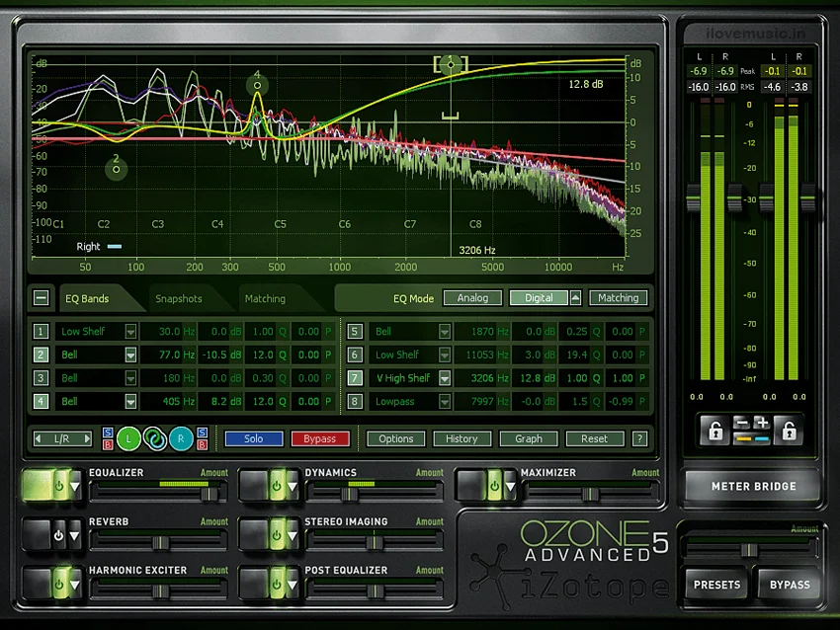Open the Snapshots tab
The height and width of the screenshot is (630, 840).
pos(179,298)
